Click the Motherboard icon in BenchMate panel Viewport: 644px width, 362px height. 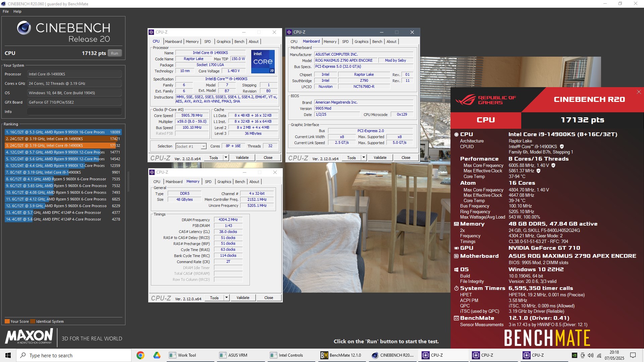(x=456, y=256)
